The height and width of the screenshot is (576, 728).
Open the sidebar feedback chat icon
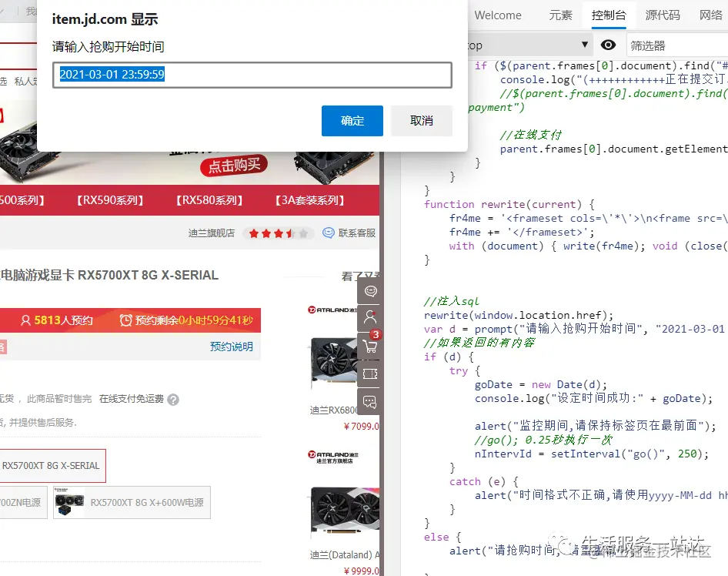coord(370,402)
